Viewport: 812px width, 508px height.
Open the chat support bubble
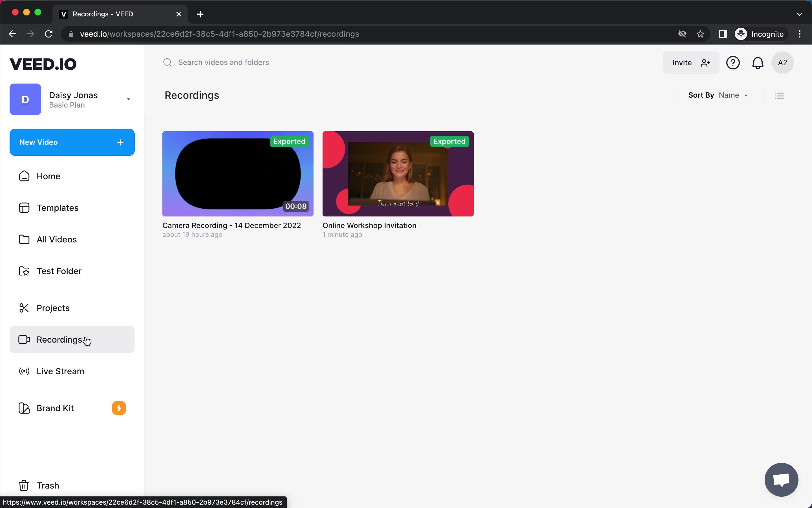781,479
